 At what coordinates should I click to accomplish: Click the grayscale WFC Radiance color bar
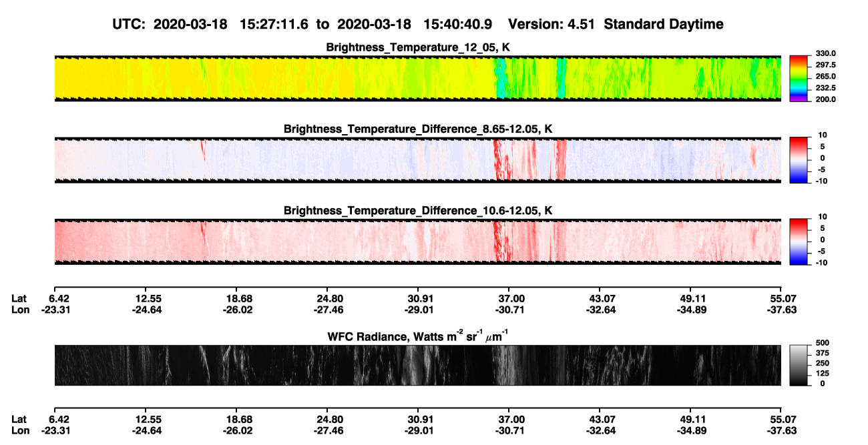pyautogui.click(x=799, y=365)
